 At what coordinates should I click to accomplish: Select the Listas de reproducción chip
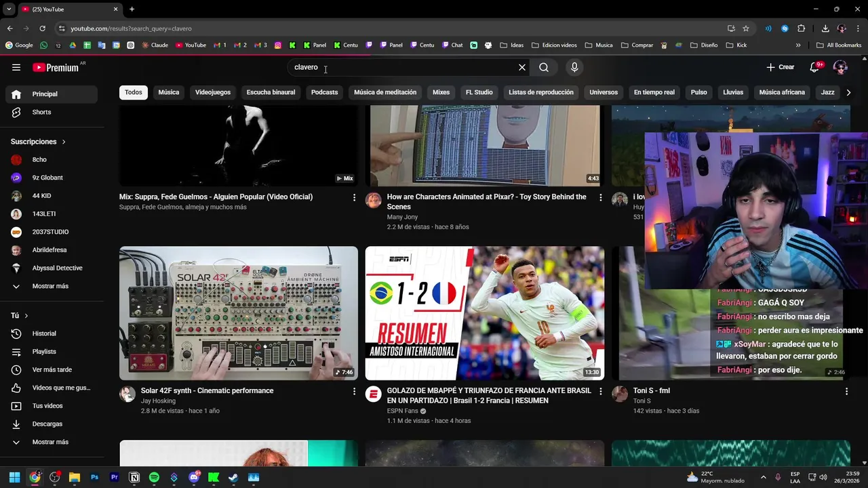click(541, 92)
